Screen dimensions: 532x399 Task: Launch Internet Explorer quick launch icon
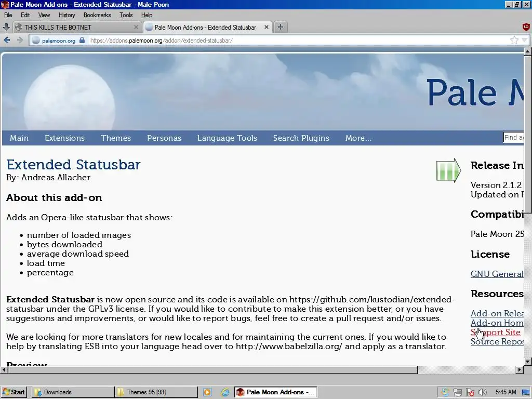(224, 393)
